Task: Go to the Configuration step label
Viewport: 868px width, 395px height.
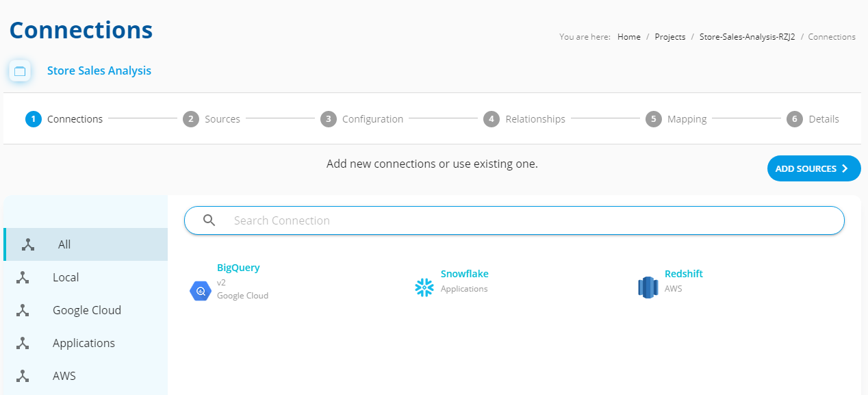Action: tap(373, 119)
